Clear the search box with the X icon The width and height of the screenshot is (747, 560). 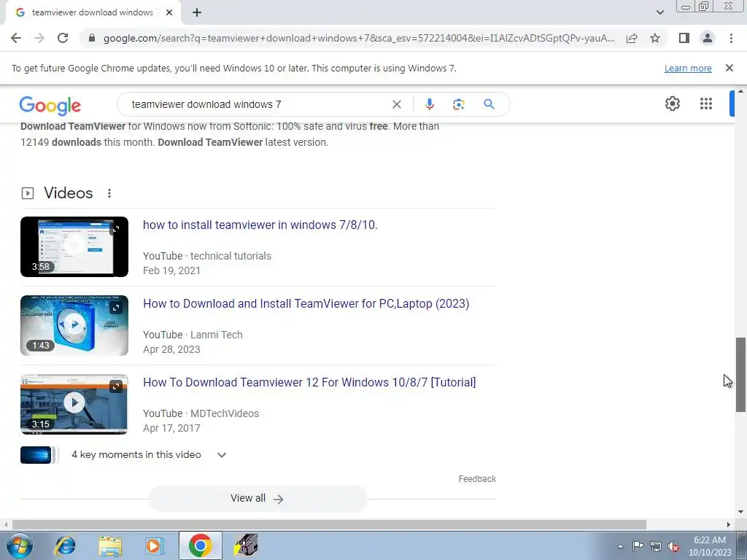click(x=396, y=104)
